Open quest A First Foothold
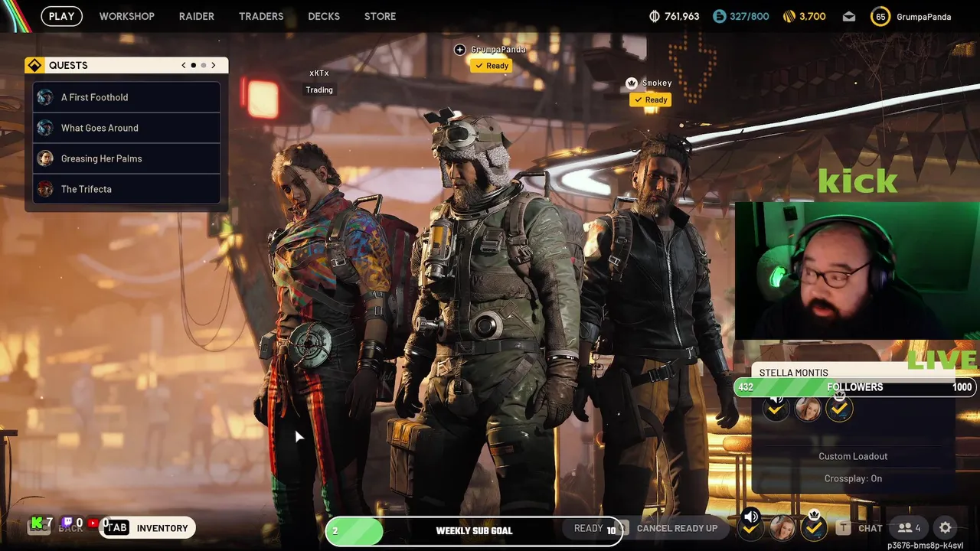 (x=126, y=97)
